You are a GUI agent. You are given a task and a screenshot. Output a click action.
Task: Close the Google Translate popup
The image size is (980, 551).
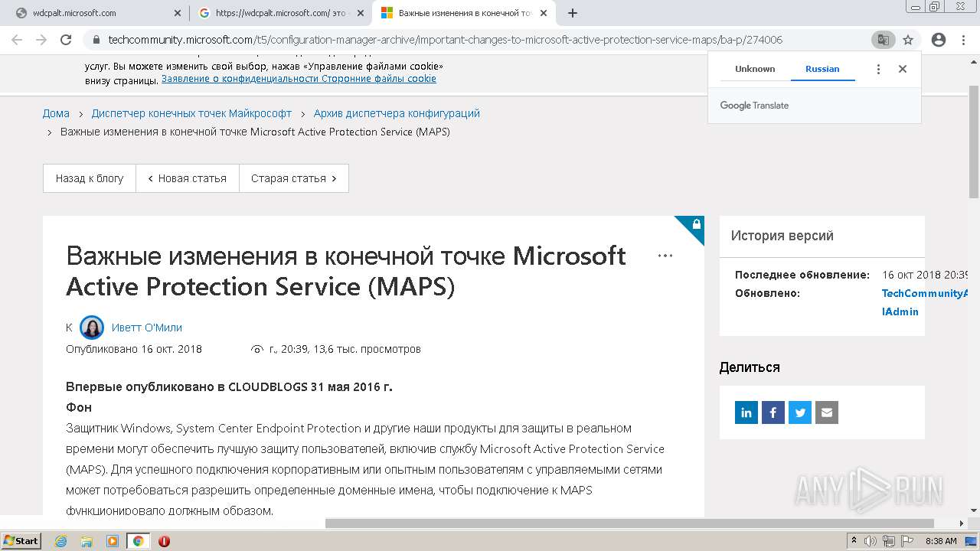click(903, 69)
